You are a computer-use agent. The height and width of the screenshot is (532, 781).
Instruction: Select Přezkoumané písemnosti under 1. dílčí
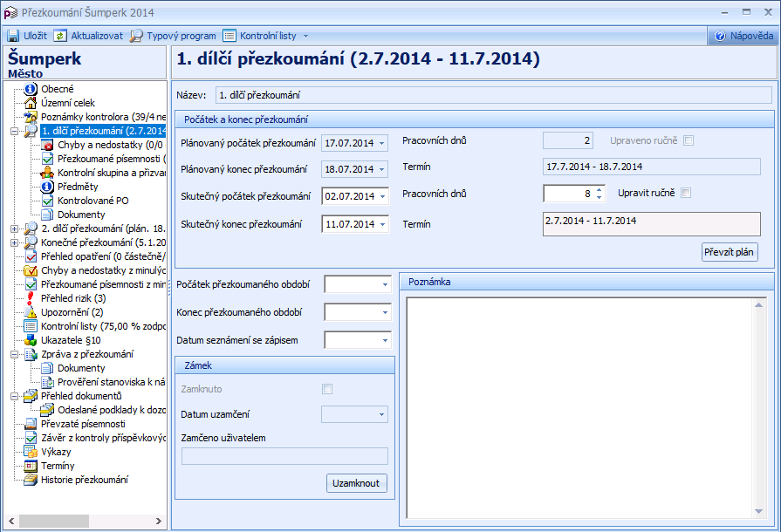(112, 159)
